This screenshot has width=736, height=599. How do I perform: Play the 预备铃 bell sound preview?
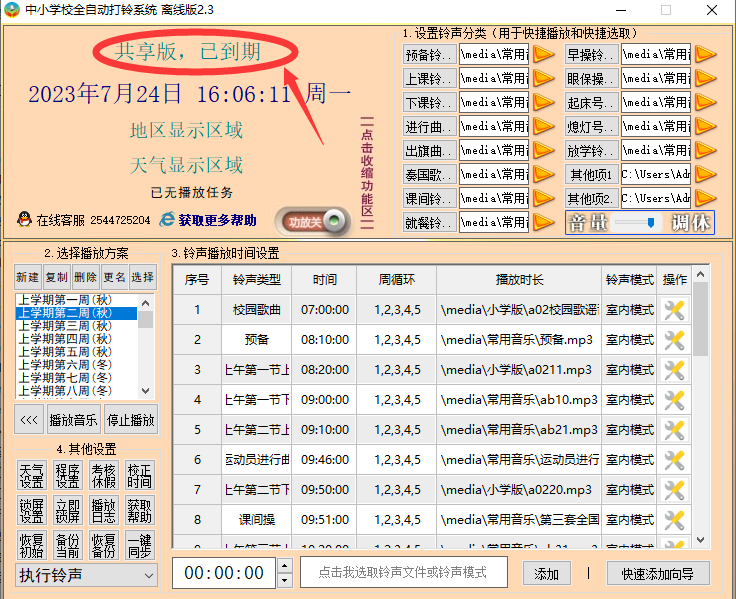[x=543, y=54]
